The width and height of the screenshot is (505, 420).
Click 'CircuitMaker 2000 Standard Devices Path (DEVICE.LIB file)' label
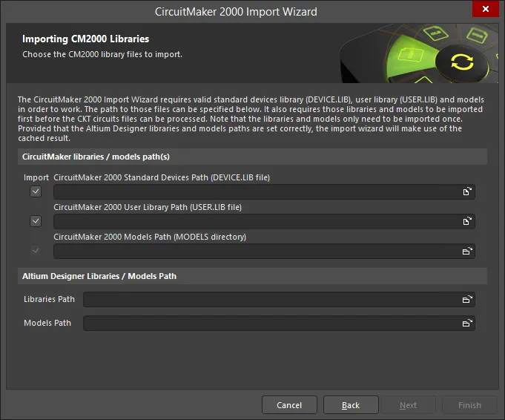point(162,177)
